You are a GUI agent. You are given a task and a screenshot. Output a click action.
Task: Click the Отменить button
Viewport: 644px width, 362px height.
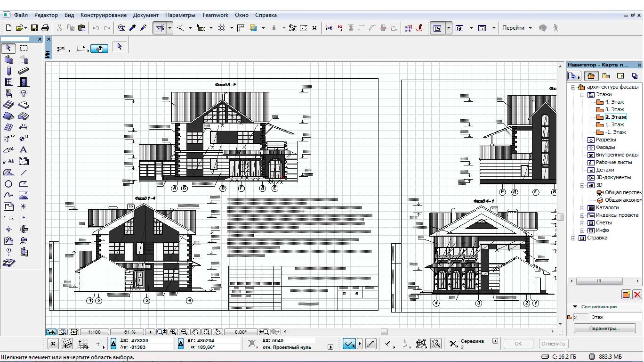[x=553, y=344]
